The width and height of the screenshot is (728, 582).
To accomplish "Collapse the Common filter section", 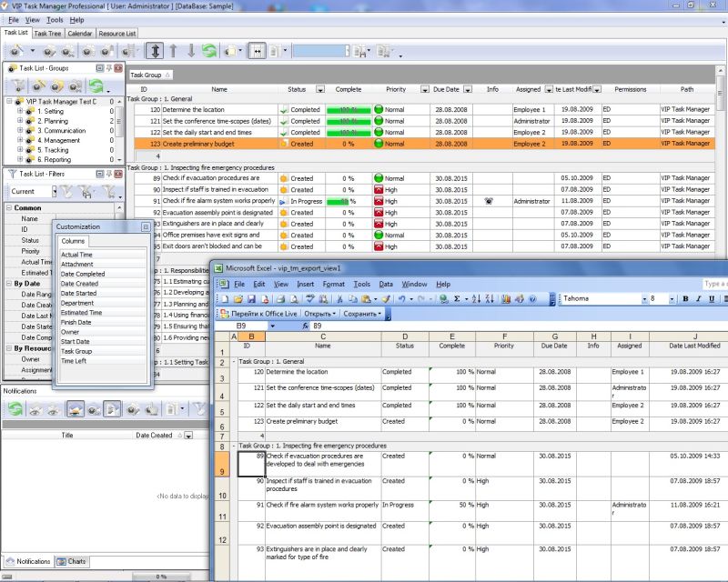I will (x=9, y=208).
